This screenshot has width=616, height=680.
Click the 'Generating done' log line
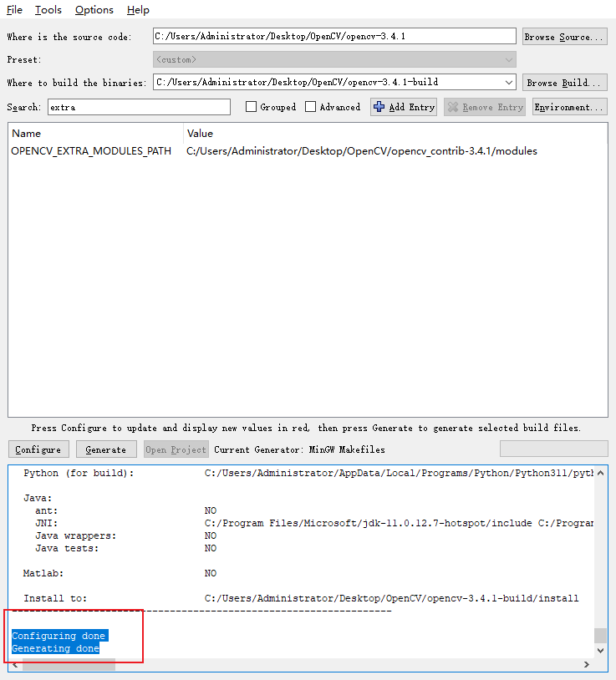click(x=55, y=648)
